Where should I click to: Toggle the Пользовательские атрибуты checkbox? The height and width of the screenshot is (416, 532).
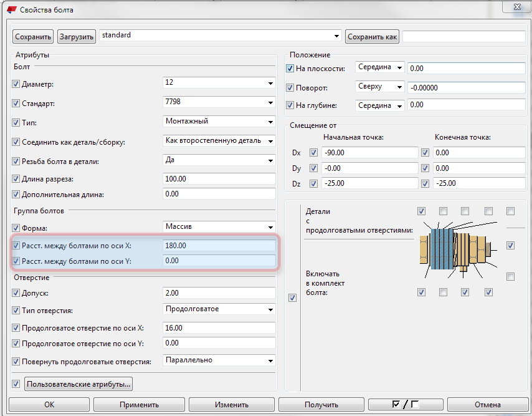point(16,384)
